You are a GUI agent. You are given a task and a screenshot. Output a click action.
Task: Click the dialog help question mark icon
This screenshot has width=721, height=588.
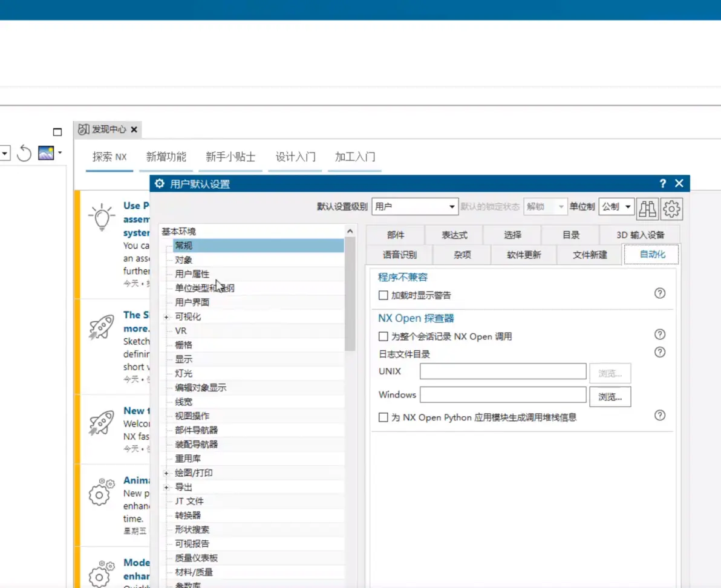[662, 183]
